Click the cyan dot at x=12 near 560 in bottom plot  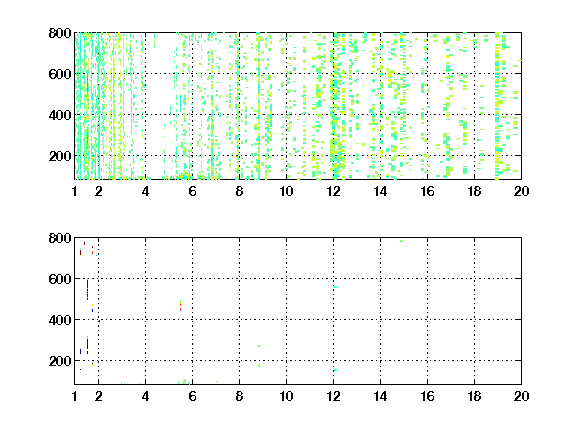tap(335, 287)
